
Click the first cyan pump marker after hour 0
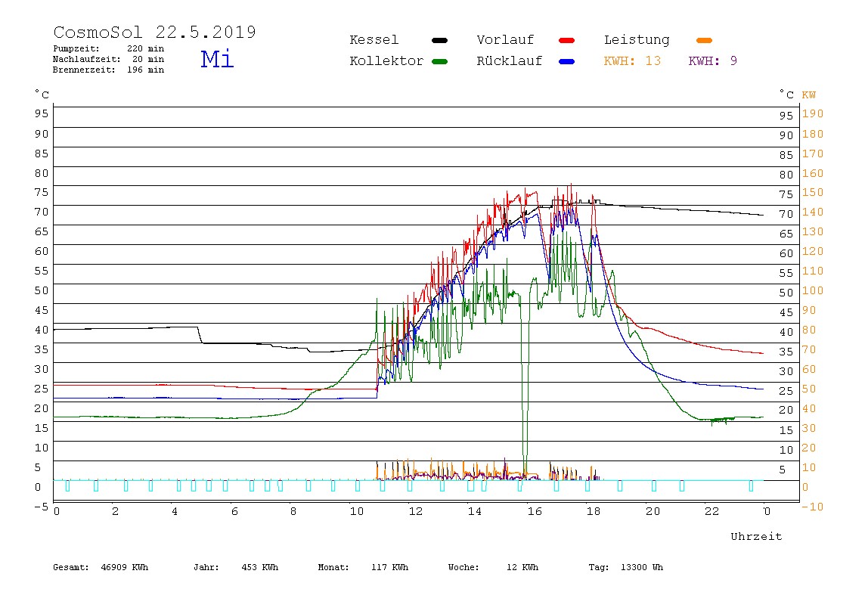click(x=67, y=486)
